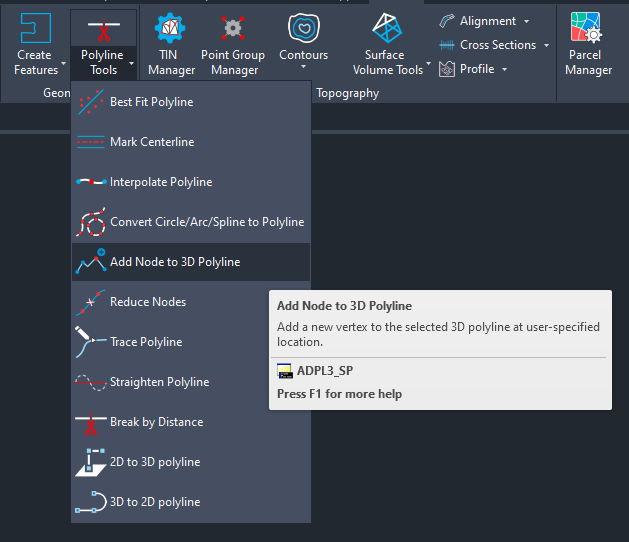Open Point Group Manager icon
Image resolution: width=629 pixels, height=542 pixels.
click(x=233, y=28)
